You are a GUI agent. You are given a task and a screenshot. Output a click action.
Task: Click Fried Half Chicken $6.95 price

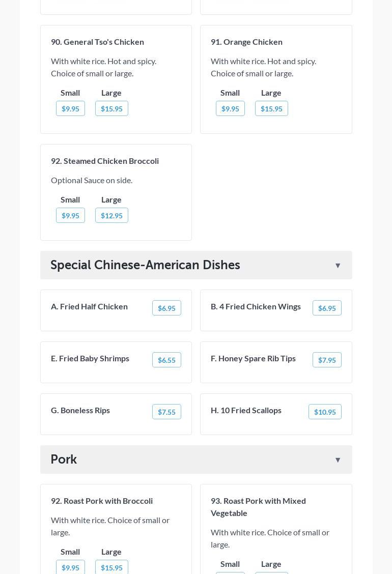point(166,308)
